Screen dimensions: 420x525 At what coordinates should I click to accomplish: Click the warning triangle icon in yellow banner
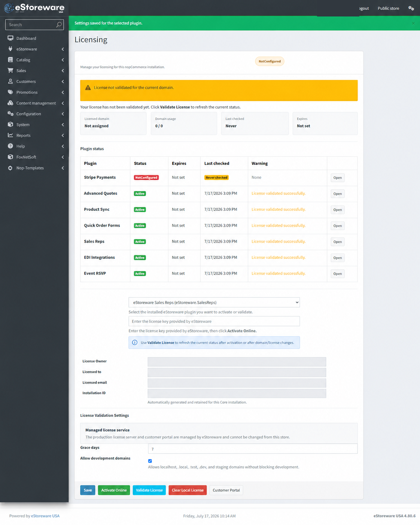88,88
